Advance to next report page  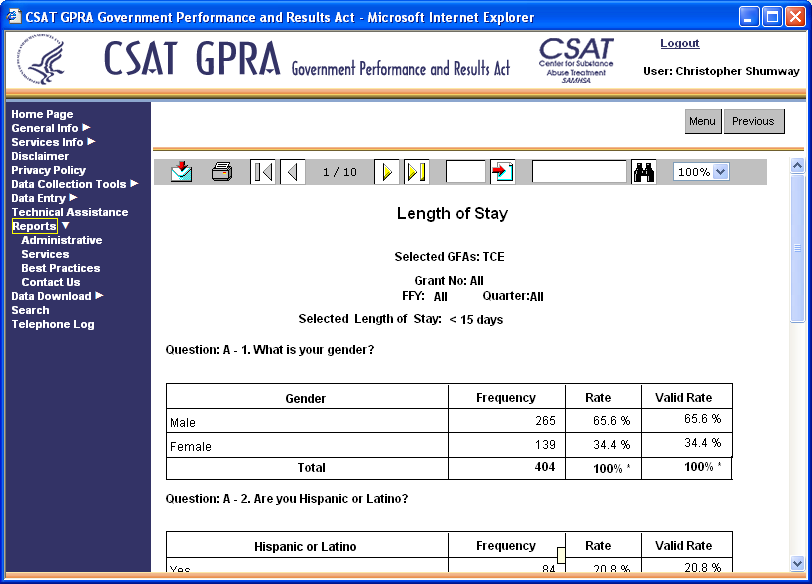point(387,172)
